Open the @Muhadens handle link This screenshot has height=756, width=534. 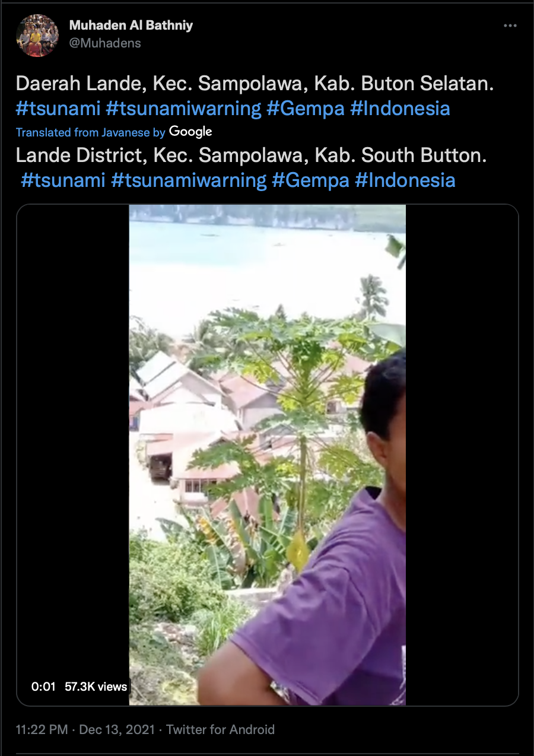point(105,43)
